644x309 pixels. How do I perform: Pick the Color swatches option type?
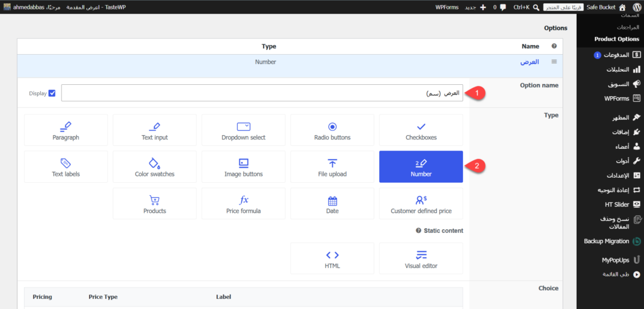click(155, 166)
